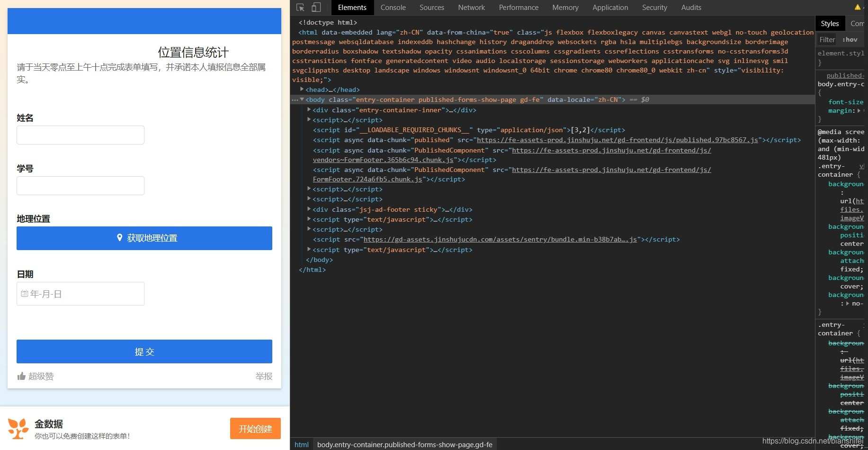Expand the head element node
Viewport: 868px width, 450px height.
pos(302,89)
